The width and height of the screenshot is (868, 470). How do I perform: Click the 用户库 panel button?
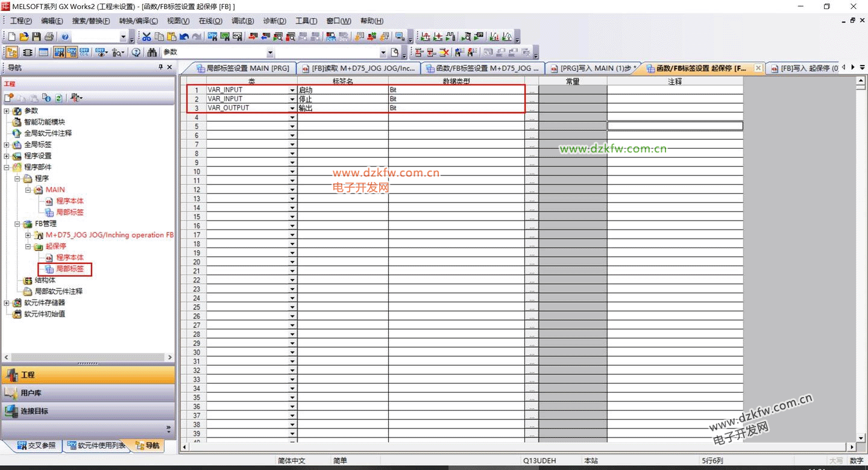[88, 393]
